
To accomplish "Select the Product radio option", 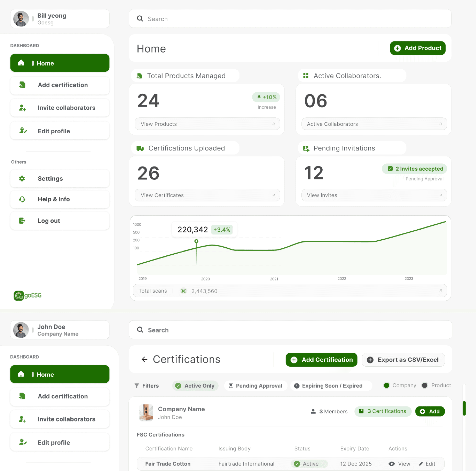I will [x=425, y=386].
